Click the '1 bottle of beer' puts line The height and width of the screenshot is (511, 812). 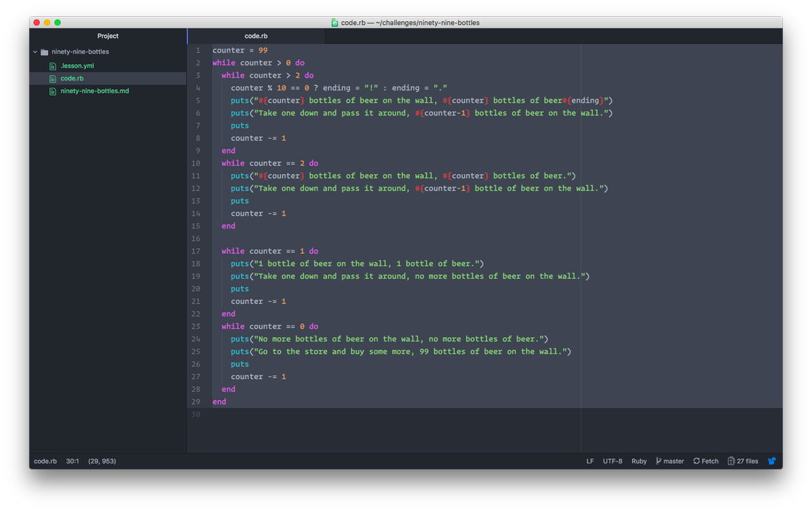pos(357,263)
